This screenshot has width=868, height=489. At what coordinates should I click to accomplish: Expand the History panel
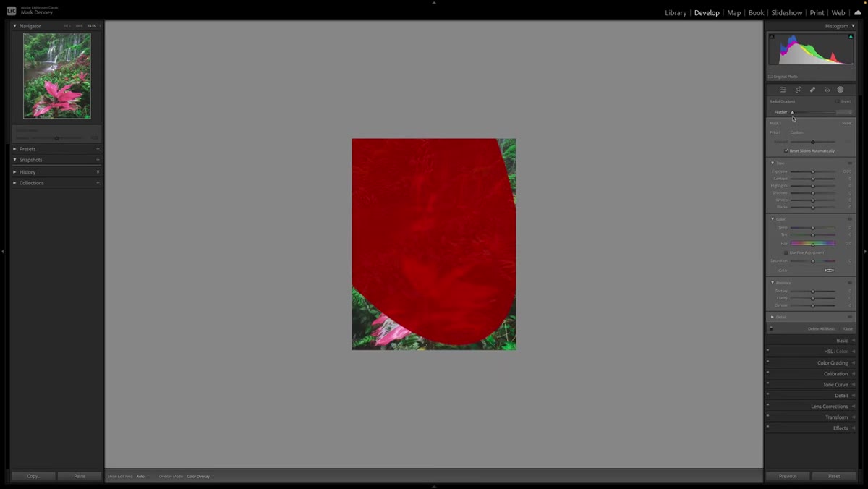14,172
